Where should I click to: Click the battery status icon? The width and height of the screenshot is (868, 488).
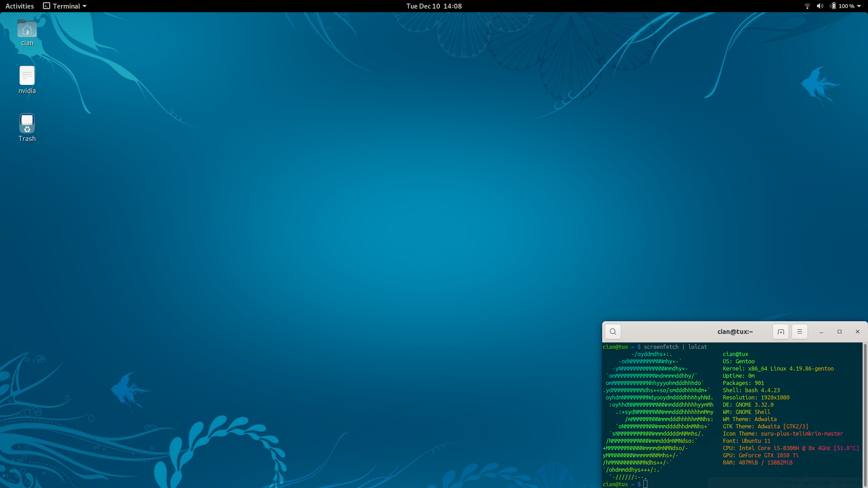(833, 6)
